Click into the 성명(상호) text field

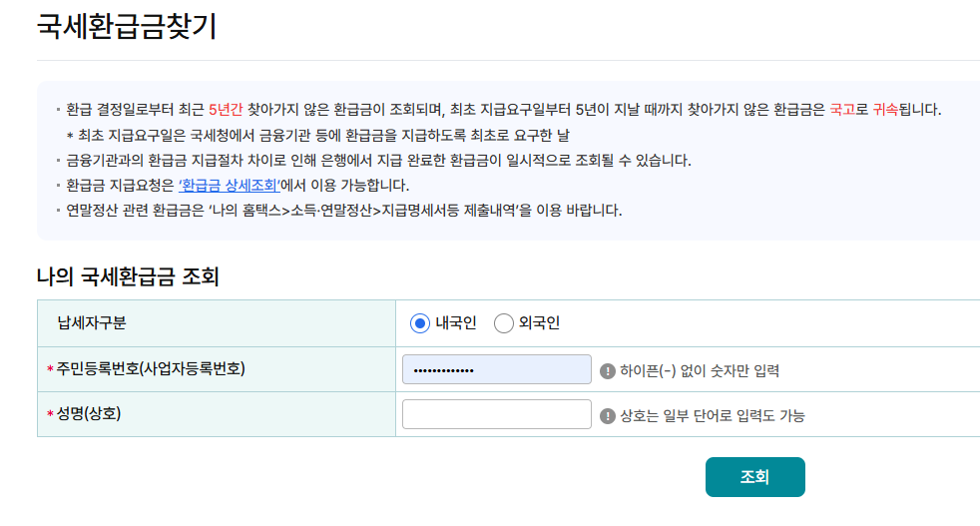496,414
